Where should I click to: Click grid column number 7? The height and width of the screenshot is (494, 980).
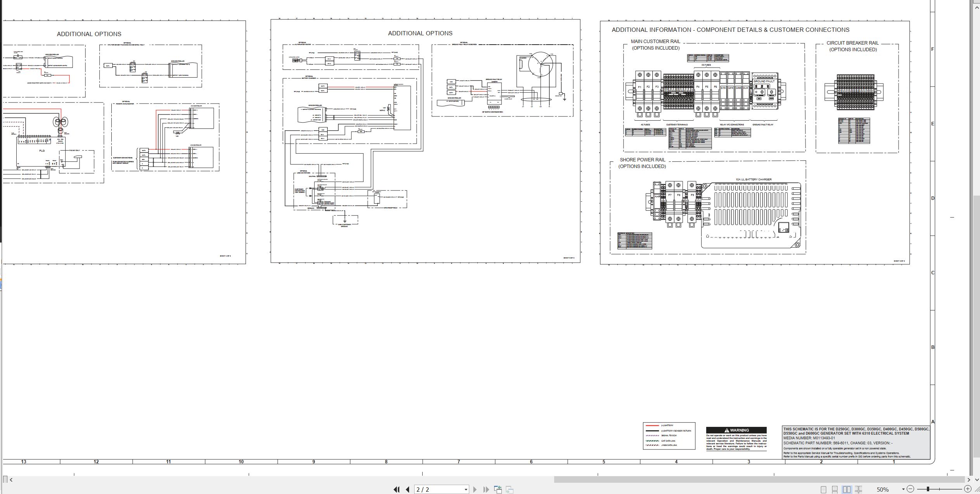coord(459,462)
